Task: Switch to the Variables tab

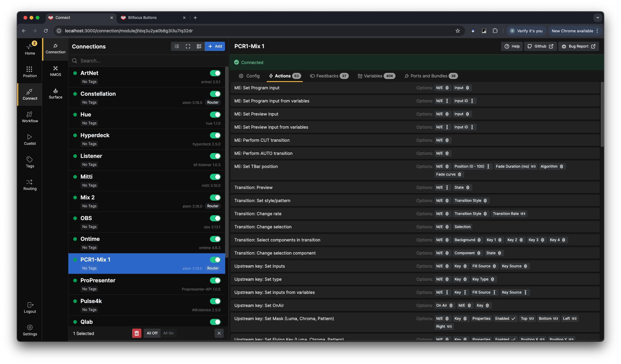Action: click(x=376, y=76)
